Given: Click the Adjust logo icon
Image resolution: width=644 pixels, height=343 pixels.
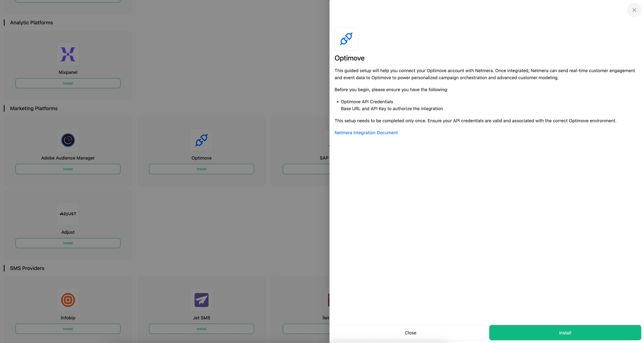Looking at the screenshot, I should 68,214.
